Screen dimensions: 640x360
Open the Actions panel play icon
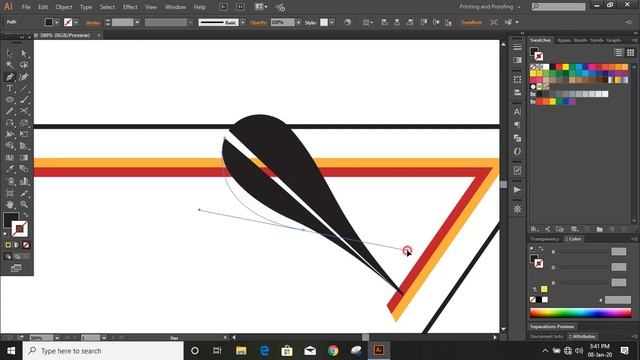pyautogui.click(x=517, y=190)
